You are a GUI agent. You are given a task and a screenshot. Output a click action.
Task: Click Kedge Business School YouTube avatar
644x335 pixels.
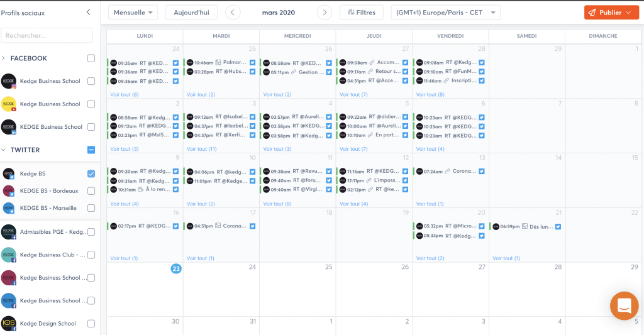point(9,104)
